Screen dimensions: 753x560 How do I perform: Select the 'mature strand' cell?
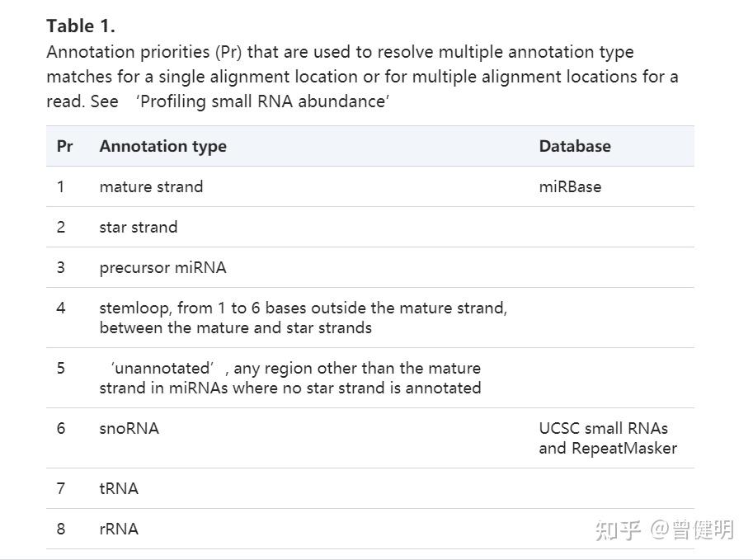pyautogui.click(x=151, y=186)
